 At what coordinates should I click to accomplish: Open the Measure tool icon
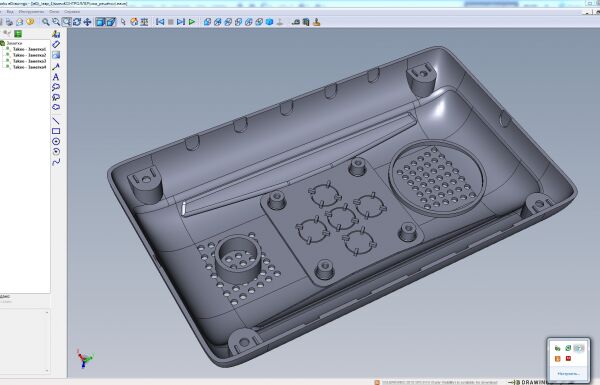point(295,22)
